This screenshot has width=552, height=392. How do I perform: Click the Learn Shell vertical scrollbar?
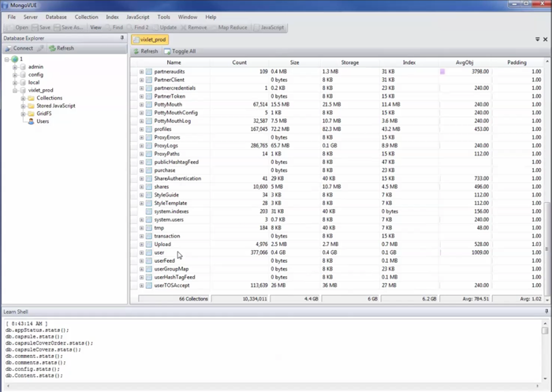[x=545, y=330]
